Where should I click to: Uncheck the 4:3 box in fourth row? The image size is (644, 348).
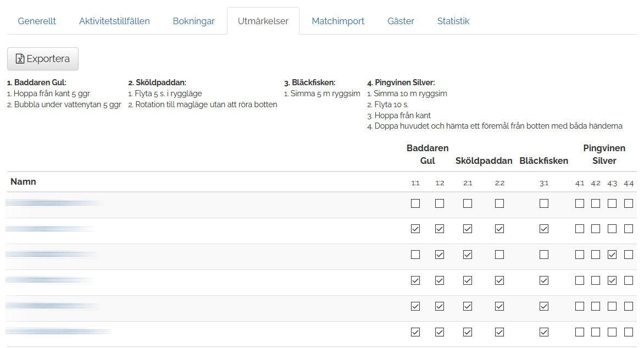(x=612, y=280)
